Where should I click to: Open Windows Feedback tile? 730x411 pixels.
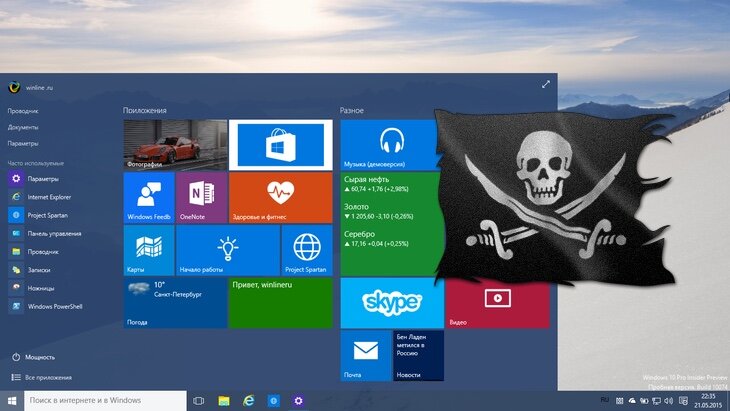(149, 197)
